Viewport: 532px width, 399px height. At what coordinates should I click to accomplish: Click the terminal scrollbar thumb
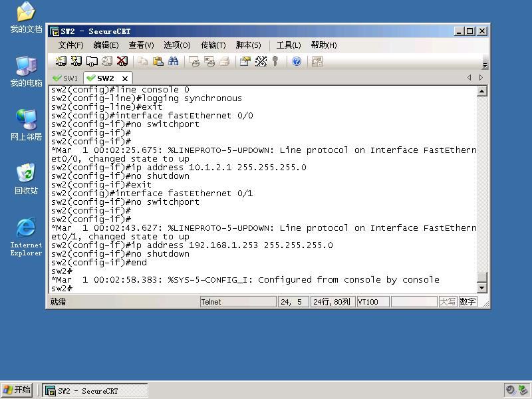tap(481, 277)
